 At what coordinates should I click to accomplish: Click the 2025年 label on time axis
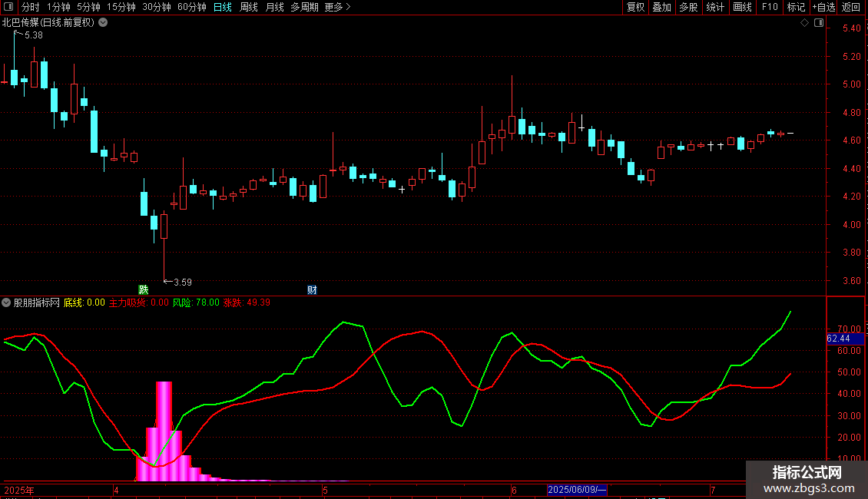pyautogui.click(x=19, y=490)
